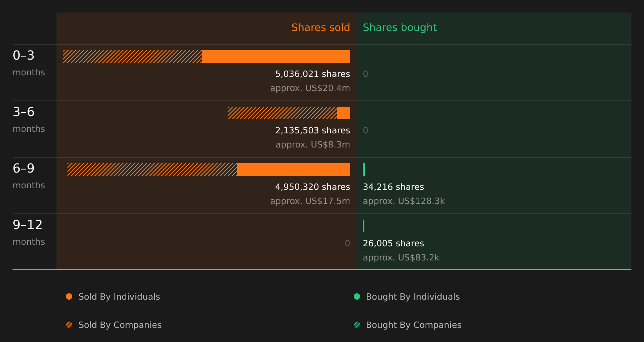Click the 2,135,503 shares value
This screenshot has width=644, height=342.
coord(313,131)
